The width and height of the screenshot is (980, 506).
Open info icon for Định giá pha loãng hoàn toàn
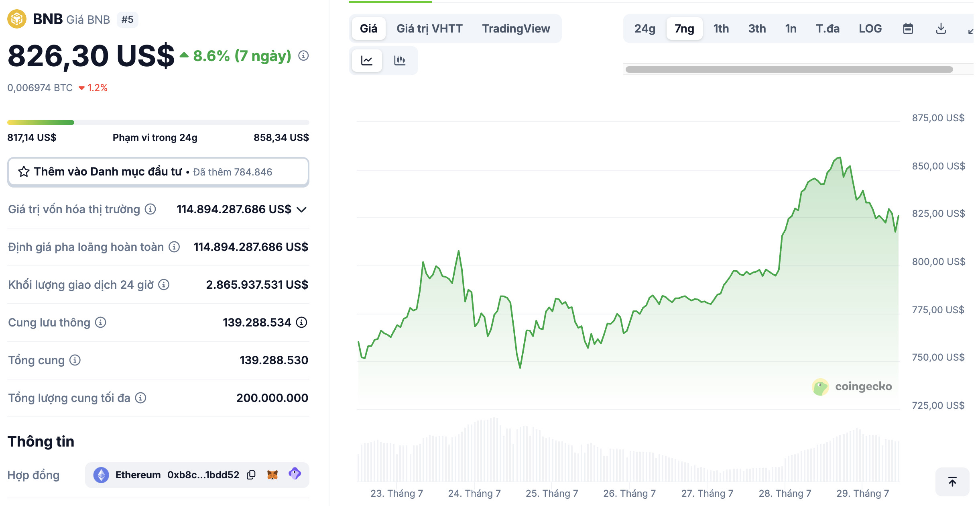[x=174, y=247]
